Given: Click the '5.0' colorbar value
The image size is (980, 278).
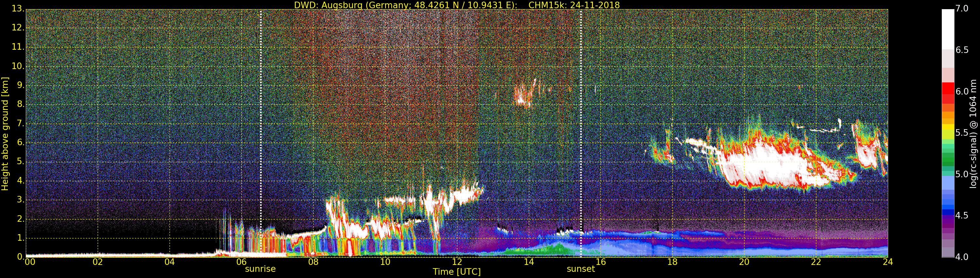Looking at the screenshot, I should (962, 174).
